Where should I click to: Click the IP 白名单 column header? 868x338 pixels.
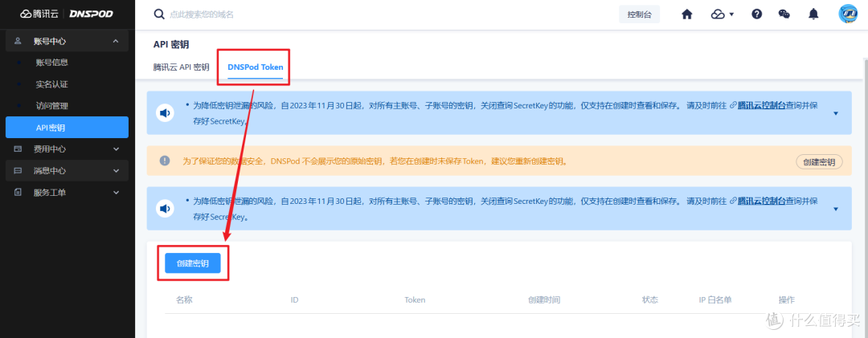[x=715, y=299]
